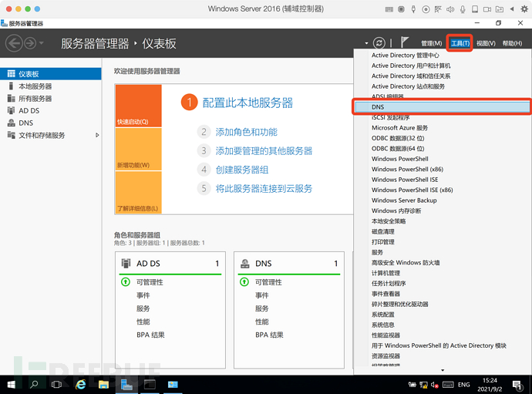The image size is (532, 394).
Task: Click tools menu scroll-down arrow
Action: (443, 370)
